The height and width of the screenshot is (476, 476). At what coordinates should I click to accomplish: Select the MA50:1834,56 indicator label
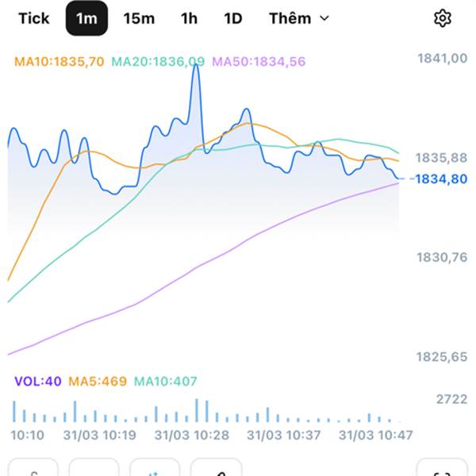tap(259, 61)
